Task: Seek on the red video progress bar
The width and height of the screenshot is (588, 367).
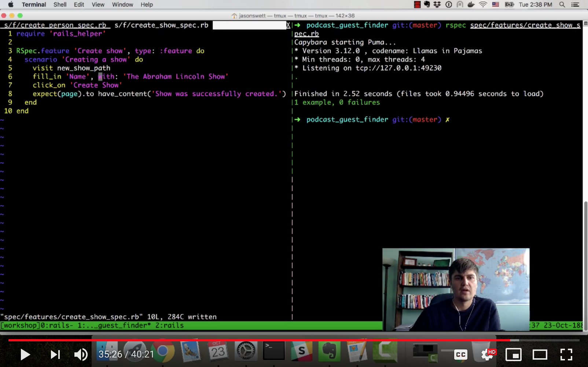Action: [x=294, y=340]
